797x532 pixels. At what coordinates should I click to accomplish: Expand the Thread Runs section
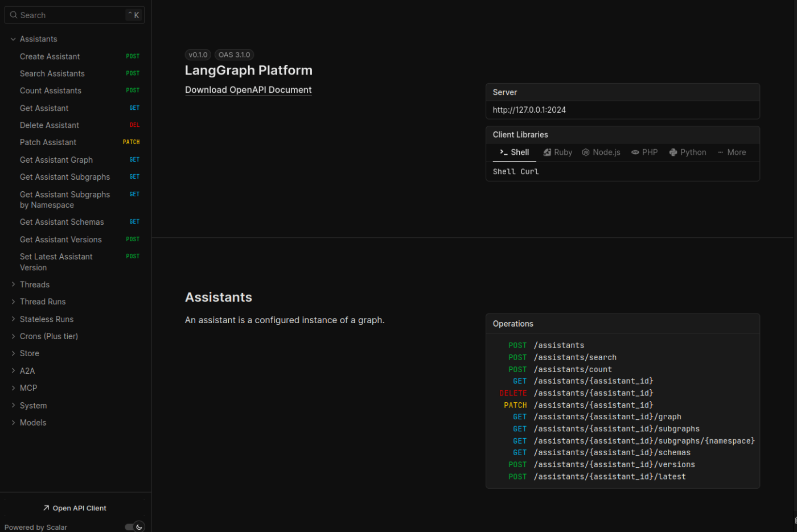click(13, 302)
